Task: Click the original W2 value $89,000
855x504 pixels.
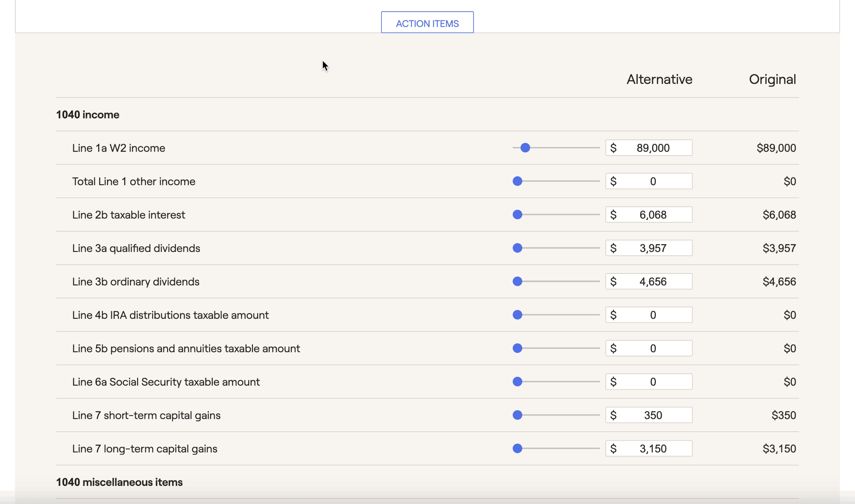Action: [x=776, y=148]
